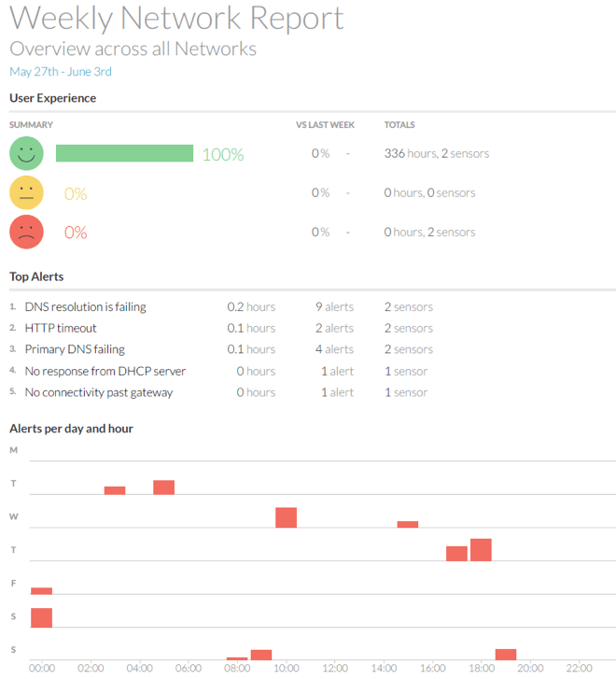Click the Sunday 19:00 alert bar
Viewport: 616px width, 679px height.
[x=506, y=654]
